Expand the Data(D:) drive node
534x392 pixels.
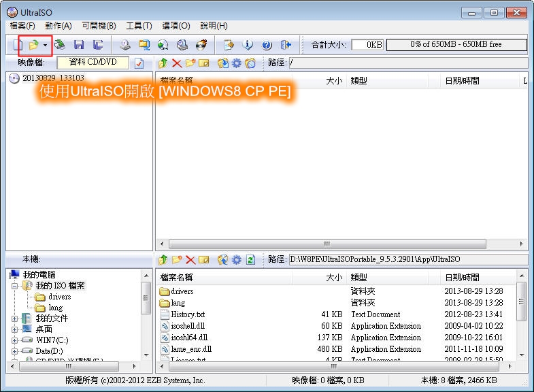14,351
